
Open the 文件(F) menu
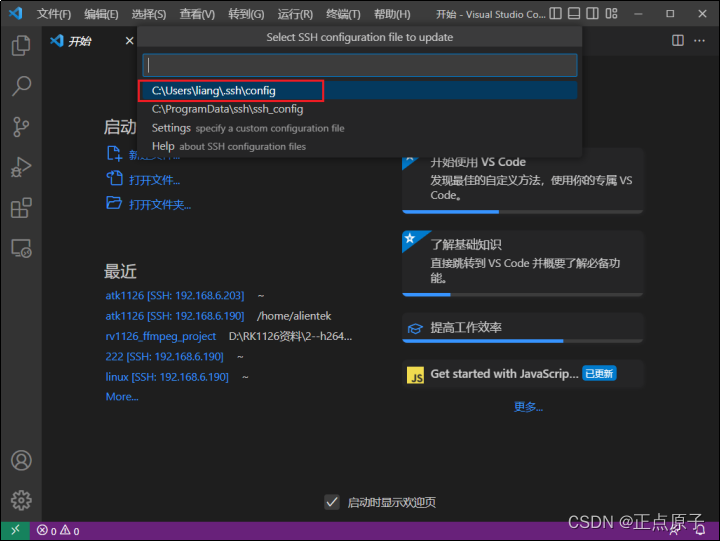point(54,14)
